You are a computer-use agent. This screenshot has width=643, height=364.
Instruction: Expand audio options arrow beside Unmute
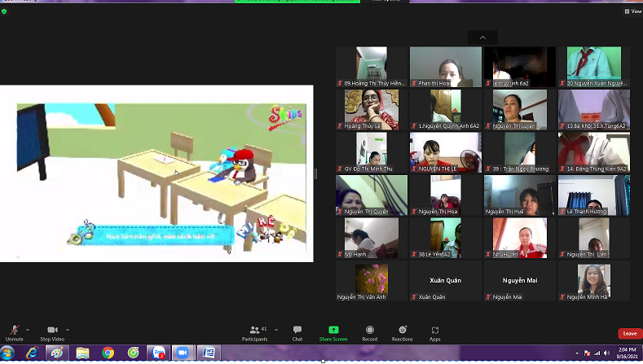pyautogui.click(x=28, y=330)
